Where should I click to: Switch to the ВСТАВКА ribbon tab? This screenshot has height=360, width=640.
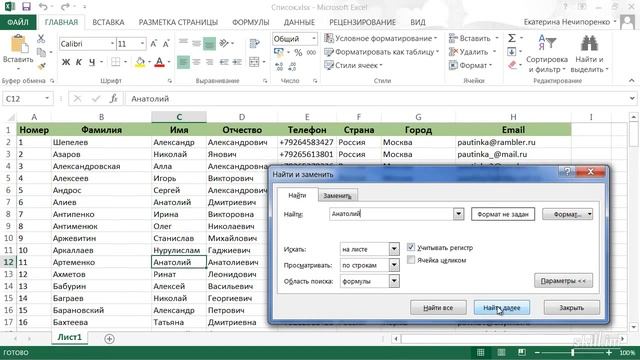(108, 22)
